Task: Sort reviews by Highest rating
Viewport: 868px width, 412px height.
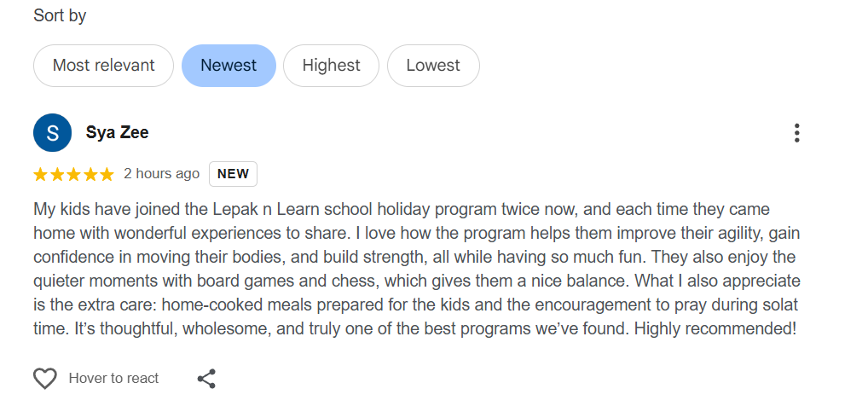Action: [x=331, y=66]
